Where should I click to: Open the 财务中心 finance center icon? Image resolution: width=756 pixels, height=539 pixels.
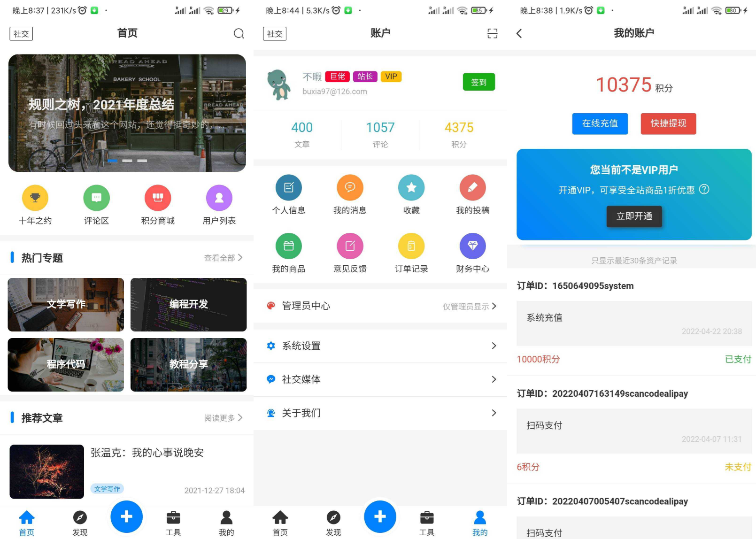(x=473, y=246)
